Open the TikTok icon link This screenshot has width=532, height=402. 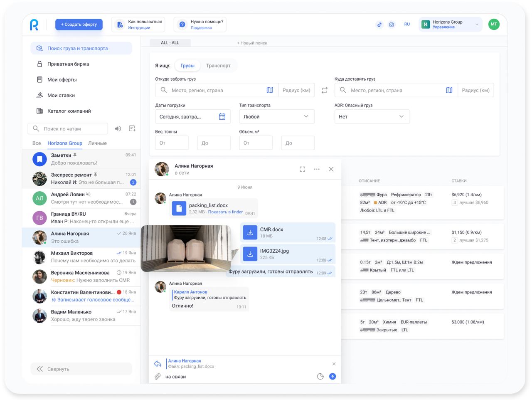379,25
